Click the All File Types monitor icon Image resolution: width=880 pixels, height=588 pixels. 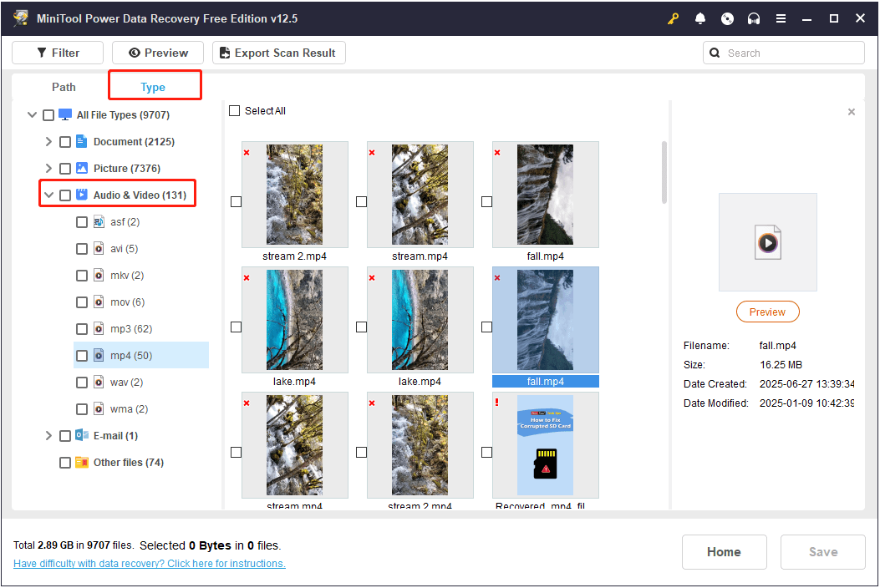pyautogui.click(x=65, y=114)
